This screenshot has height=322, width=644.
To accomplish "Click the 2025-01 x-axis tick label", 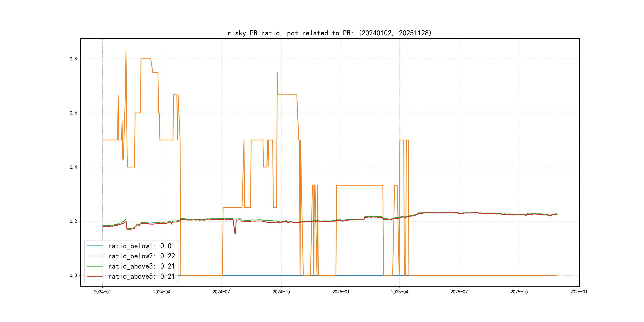I will point(341,292).
